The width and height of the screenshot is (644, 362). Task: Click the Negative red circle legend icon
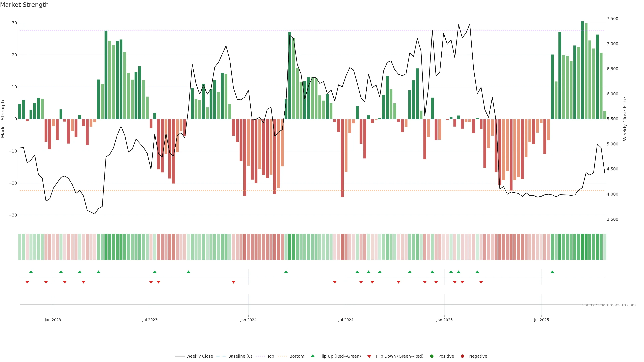[462, 356]
